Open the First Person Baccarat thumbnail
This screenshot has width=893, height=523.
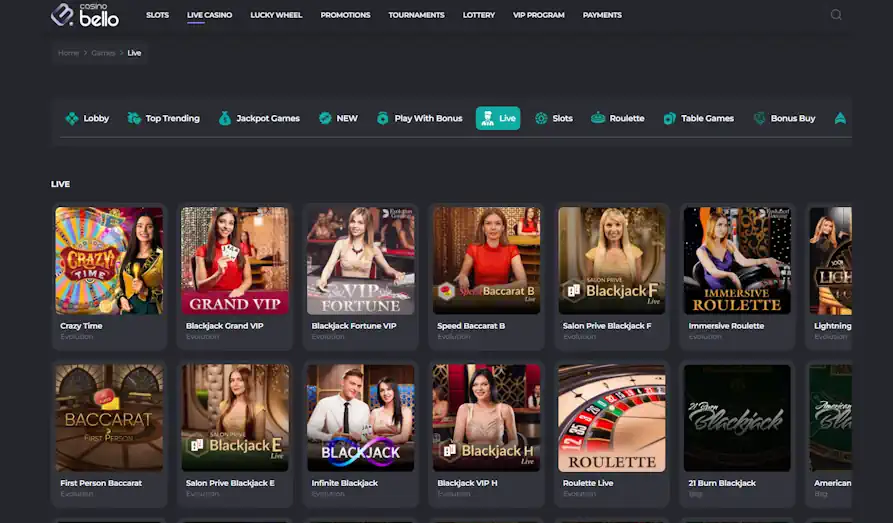109,418
